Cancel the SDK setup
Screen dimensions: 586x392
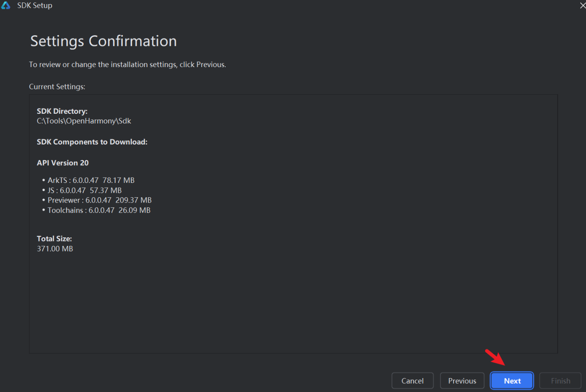pyautogui.click(x=412, y=381)
